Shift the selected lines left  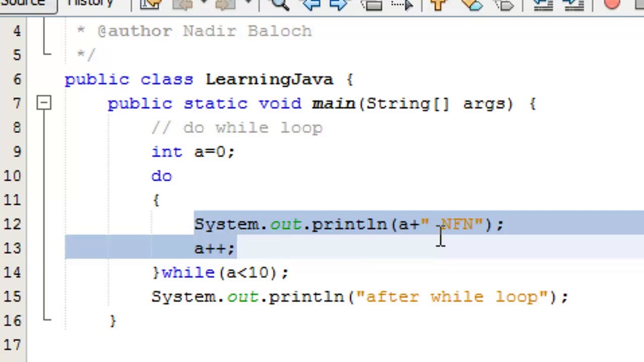[x=543, y=5]
